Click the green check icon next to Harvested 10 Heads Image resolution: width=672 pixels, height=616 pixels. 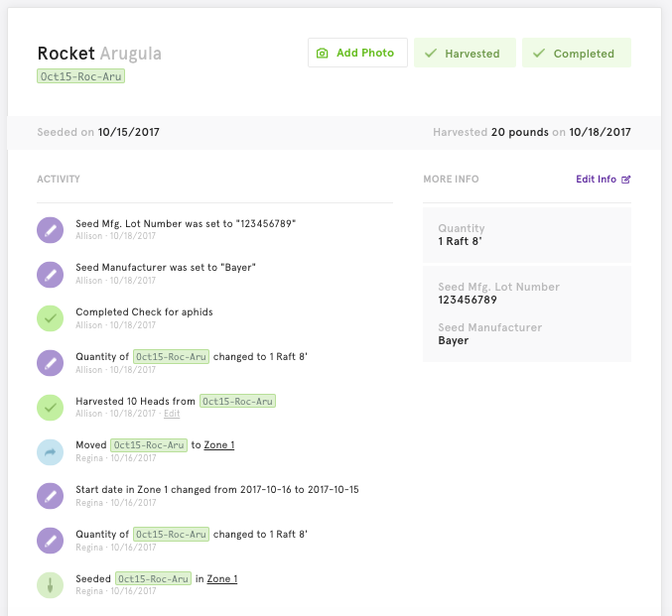[51, 408]
